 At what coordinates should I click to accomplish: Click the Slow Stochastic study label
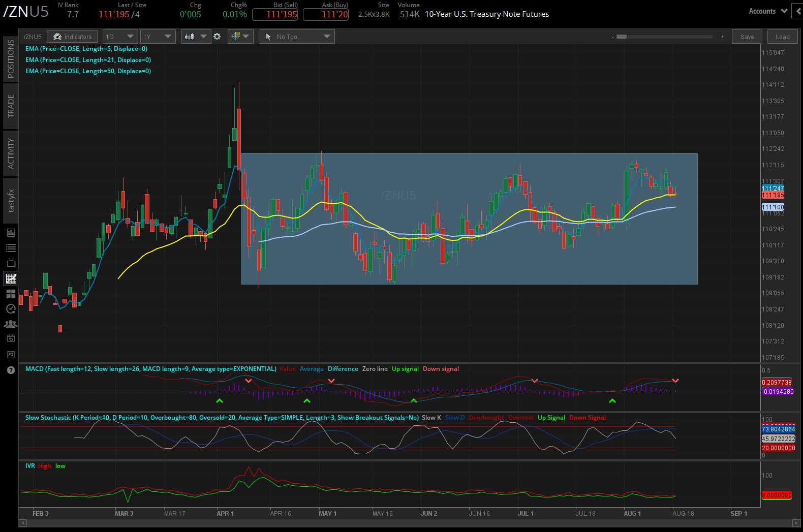(x=222, y=418)
